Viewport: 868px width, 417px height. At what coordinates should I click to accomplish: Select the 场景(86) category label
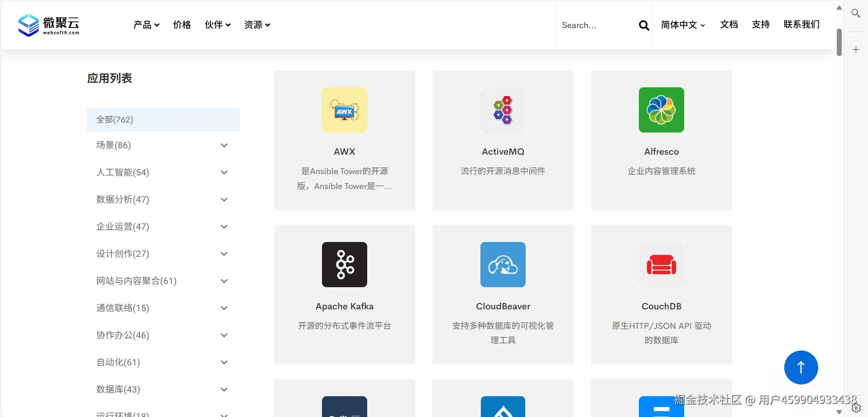click(x=114, y=145)
